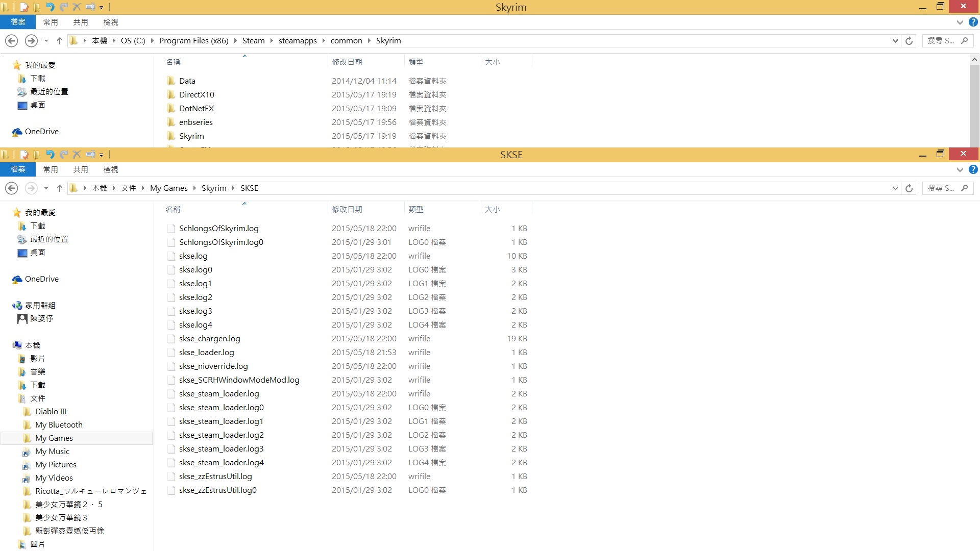
Task: Click the Back navigation arrow in SKSE window
Action: [x=11, y=188]
